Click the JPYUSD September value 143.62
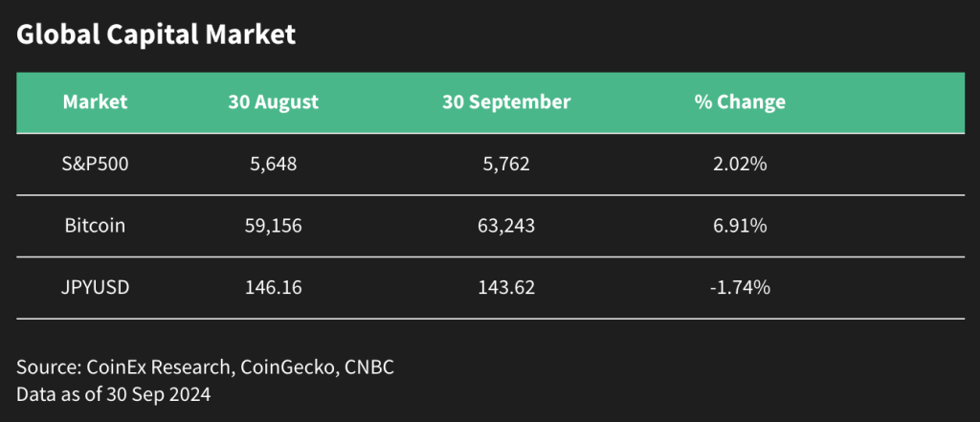The height and width of the screenshot is (422, 980). (x=506, y=288)
